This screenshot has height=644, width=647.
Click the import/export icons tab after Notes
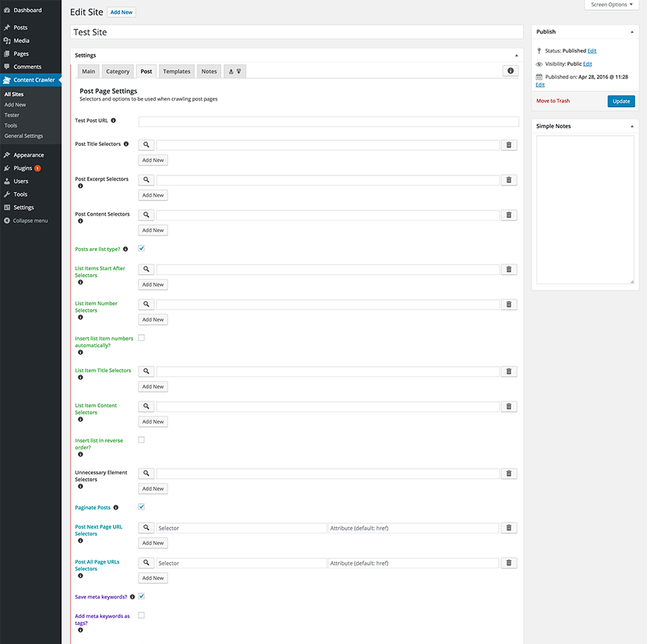[234, 70]
